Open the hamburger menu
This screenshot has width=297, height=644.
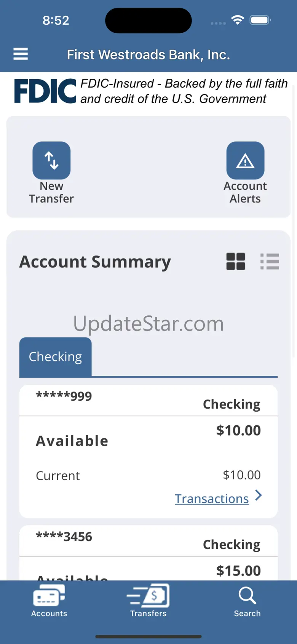point(21,54)
